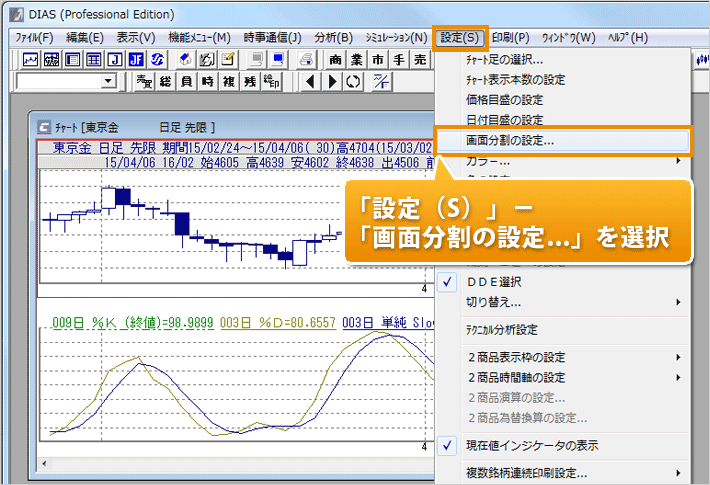Open the toolbar combo box dropdown arrow
This screenshot has height=485, width=710.
tap(108, 81)
